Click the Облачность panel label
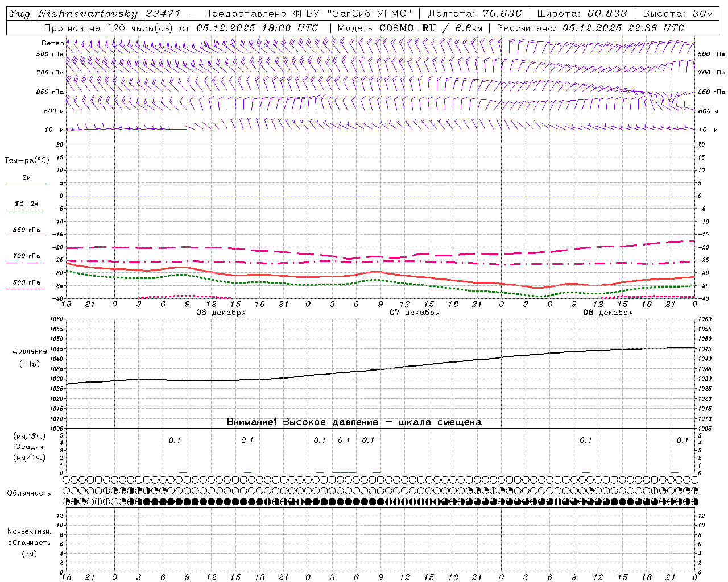Viewport: 728px width, 582px height. click(x=29, y=493)
